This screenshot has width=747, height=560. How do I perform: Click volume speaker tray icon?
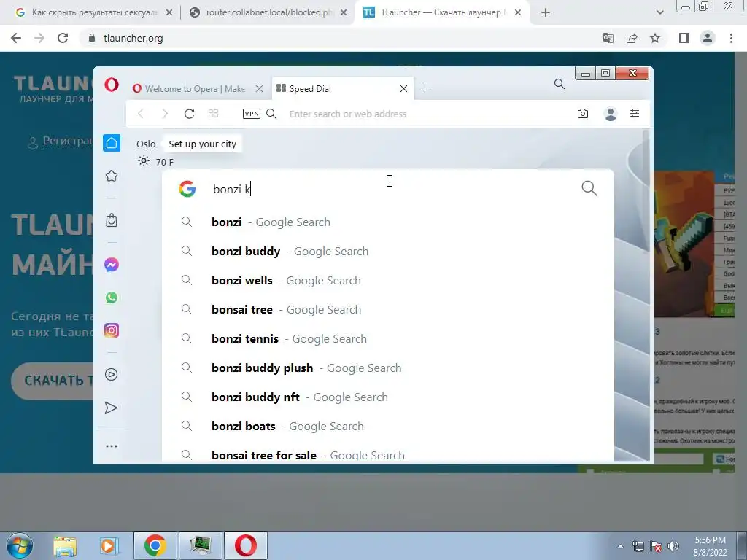673,547
